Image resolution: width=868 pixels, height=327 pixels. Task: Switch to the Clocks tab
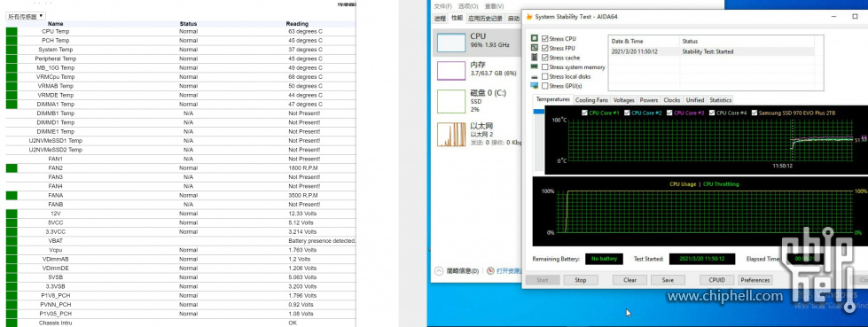(671, 100)
